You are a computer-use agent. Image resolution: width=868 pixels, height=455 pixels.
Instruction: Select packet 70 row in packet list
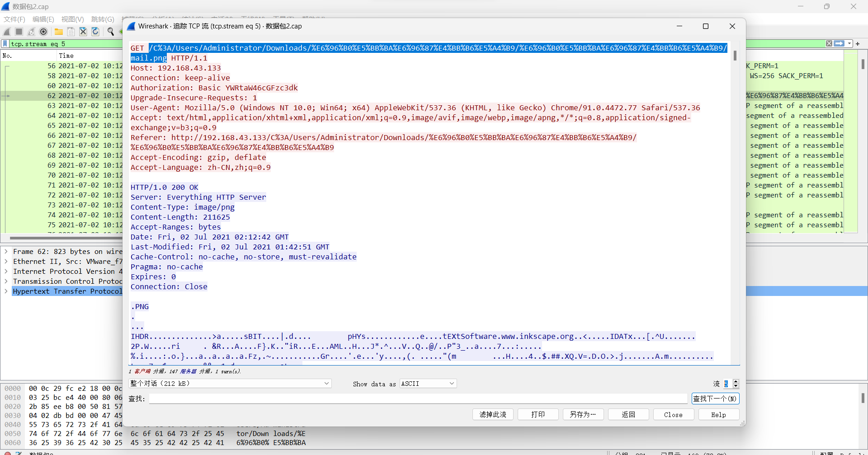point(61,175)
